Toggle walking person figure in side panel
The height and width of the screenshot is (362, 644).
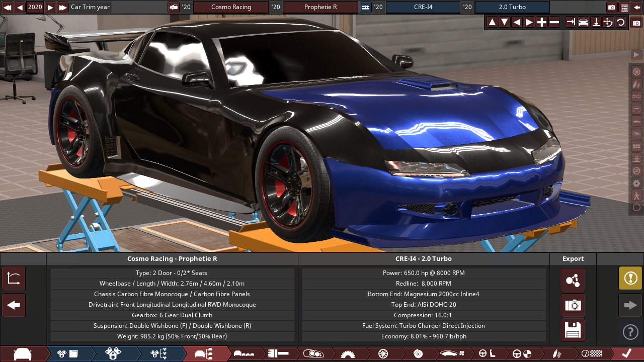[x=636, y=195]
